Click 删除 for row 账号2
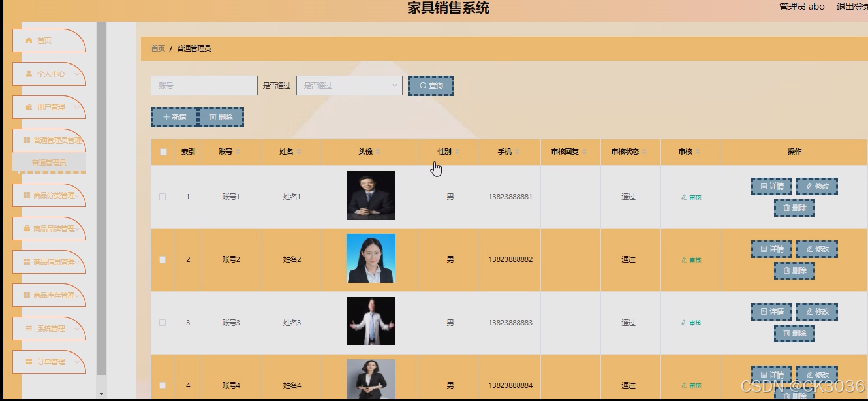Screen dimensions: 868x401 click(794, 270)
